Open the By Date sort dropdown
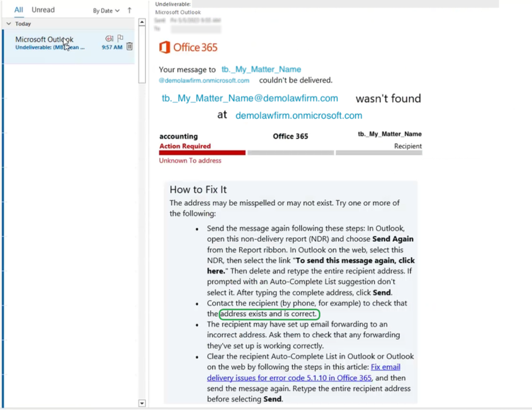The width and height of the screenshot is (532, 410). pyautogui.click(x=106, y=11)
